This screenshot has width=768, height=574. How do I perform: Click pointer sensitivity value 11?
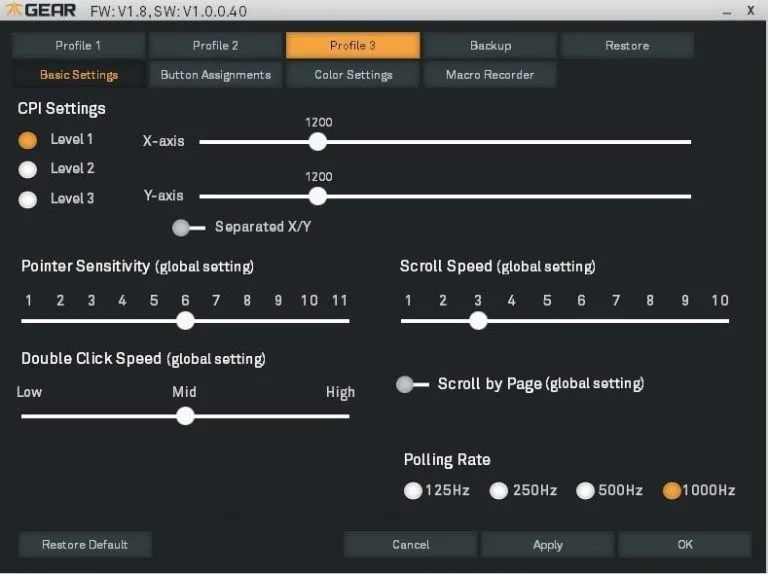(x=339, y=300)
